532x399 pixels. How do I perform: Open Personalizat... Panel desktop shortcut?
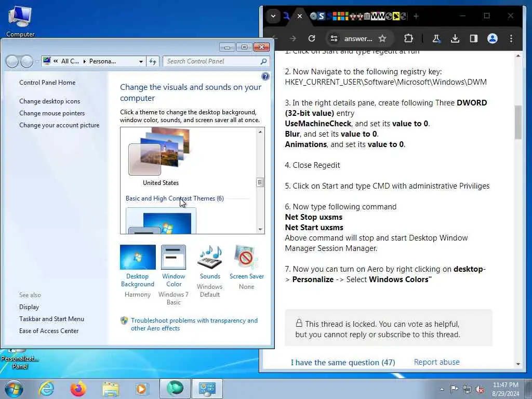click(x=19, y=359)
